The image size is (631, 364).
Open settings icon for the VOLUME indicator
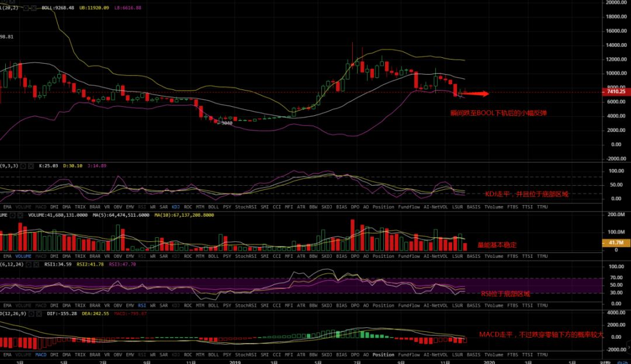pyautogui.click(x=12, y=215)
